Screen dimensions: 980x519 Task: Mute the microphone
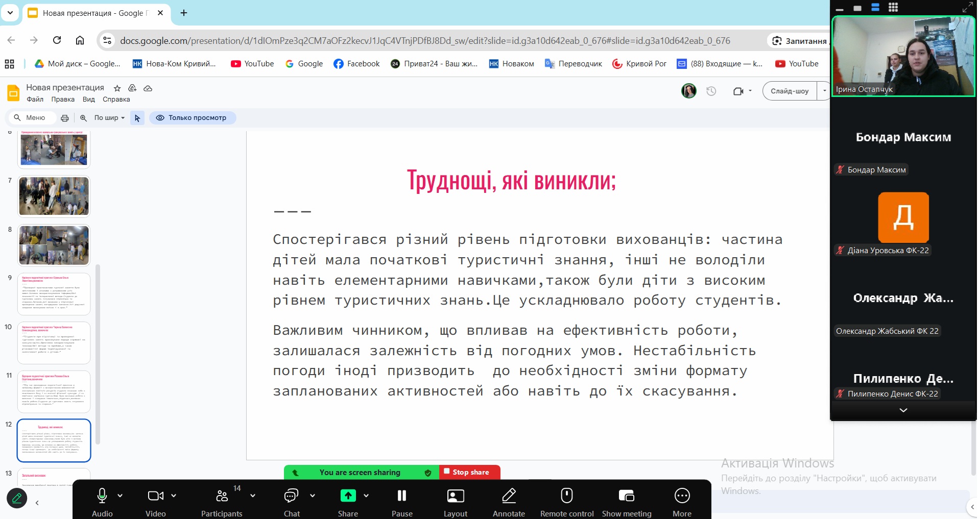[x=102, y=495]
